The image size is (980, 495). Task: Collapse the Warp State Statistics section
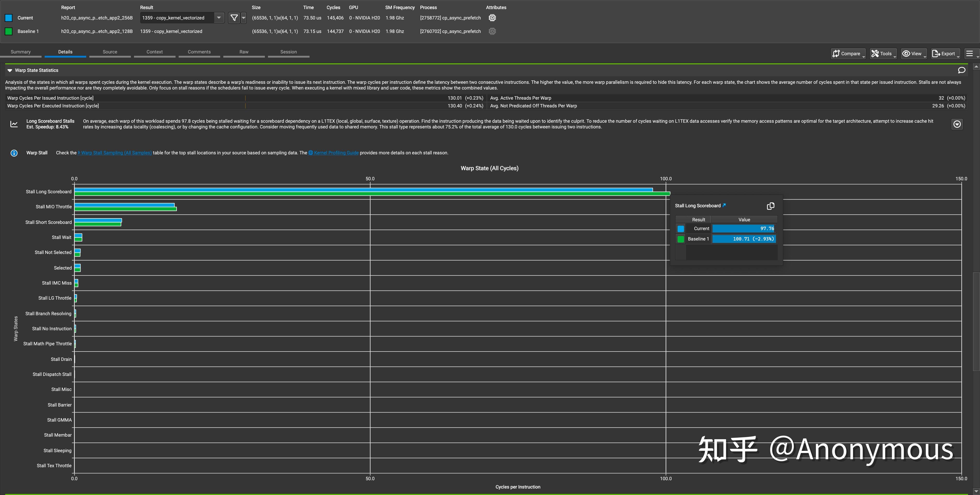pos(10,70)
